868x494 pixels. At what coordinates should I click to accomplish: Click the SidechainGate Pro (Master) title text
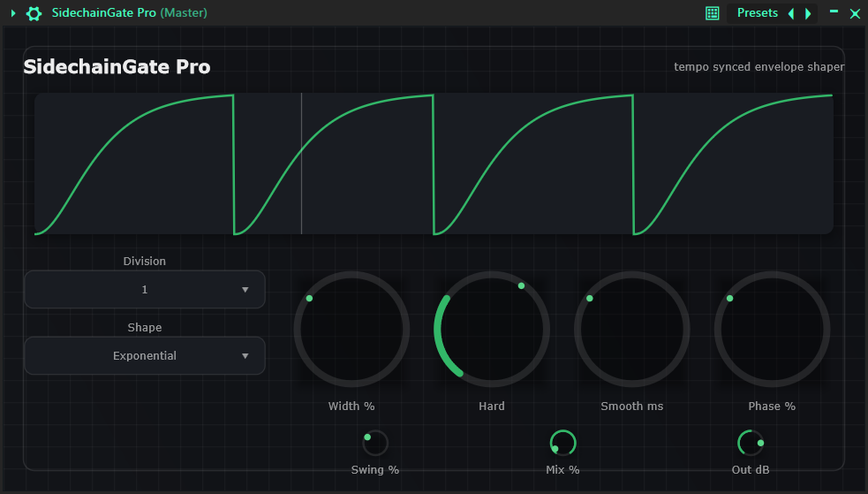click(129, 12)
